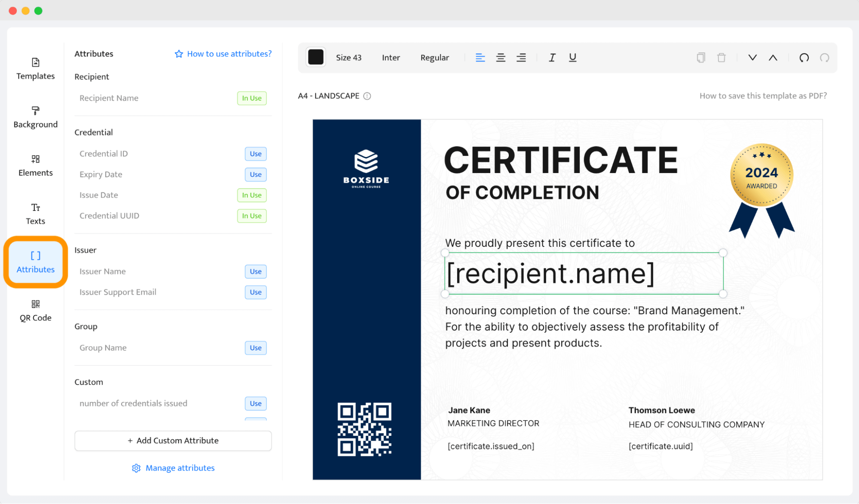Open How to save this template as PDF link
The height and width of the screenshot is (504, 859).
pyautogui.click(x=763, y=96)
